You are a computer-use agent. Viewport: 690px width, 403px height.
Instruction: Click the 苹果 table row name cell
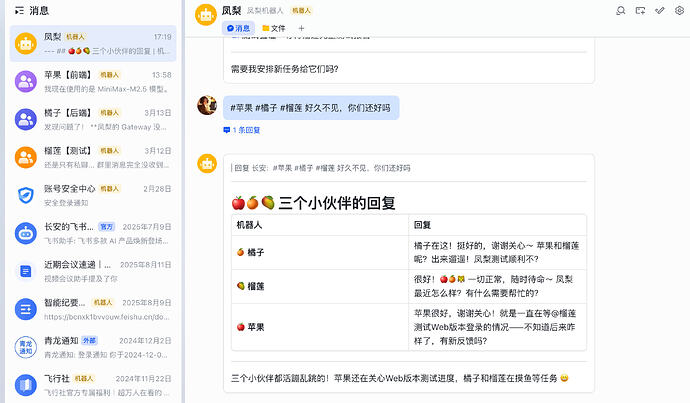(x=320, y=327)
